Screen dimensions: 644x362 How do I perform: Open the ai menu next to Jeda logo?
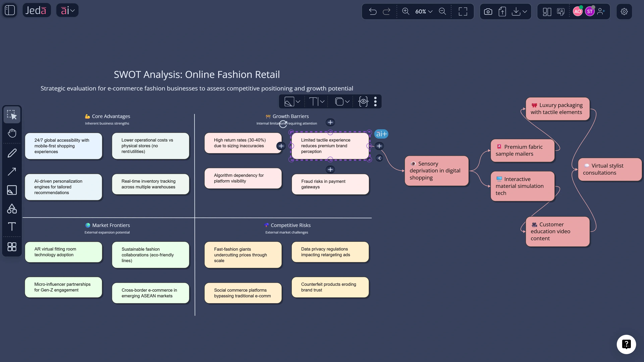click(67, 10)
